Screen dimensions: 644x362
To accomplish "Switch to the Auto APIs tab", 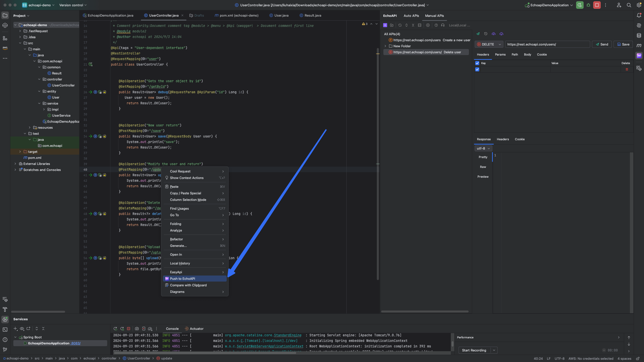I will click(x=411, y=16).
